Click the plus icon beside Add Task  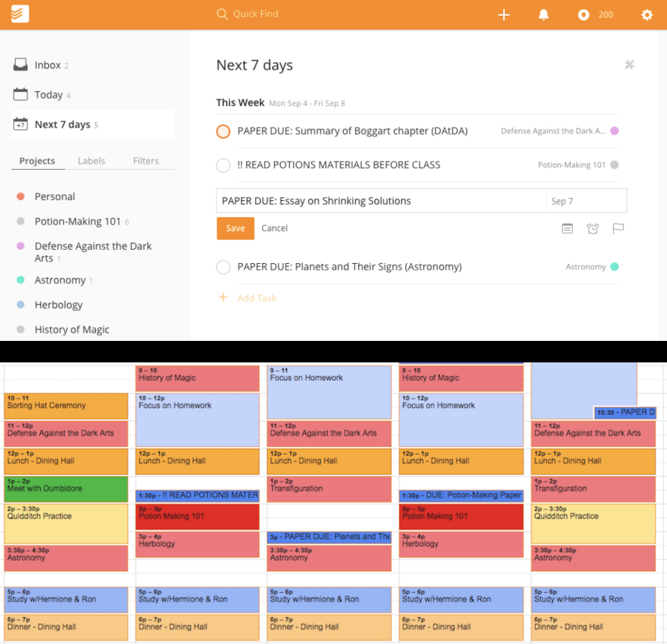tap(223, 297)
